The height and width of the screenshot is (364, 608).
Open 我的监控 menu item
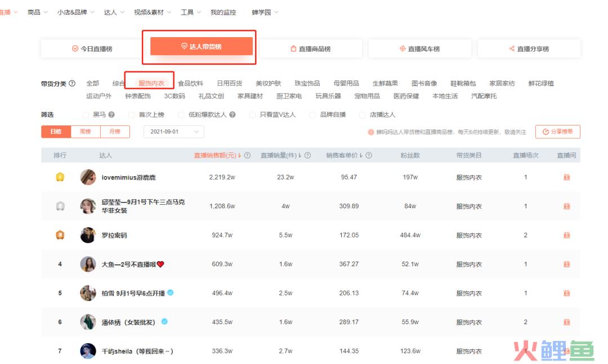pyautogui.click(x=223, y=12)
